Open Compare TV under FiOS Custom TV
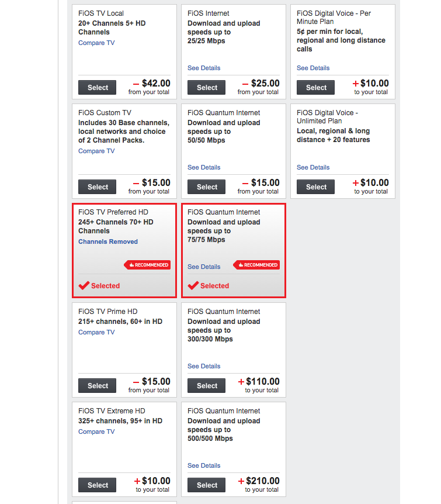Image resolution: width=441 pixels, height=504 pixels. [x=96, y=151]
